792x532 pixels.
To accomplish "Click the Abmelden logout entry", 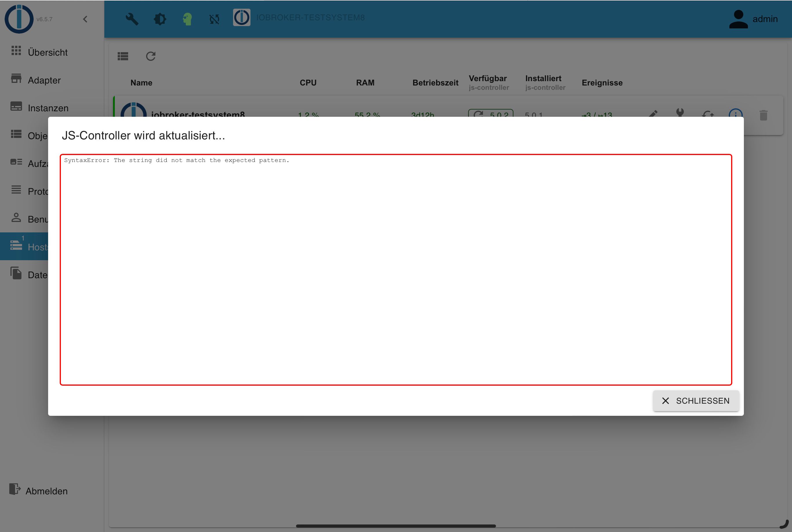I will (x=46, y=491).
